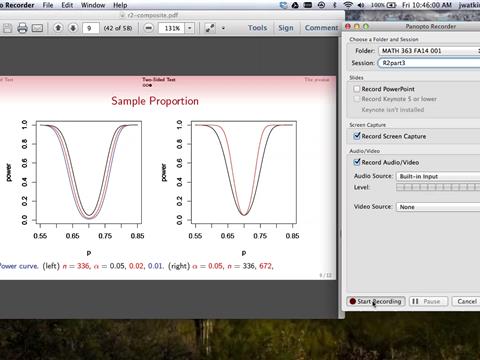Viewport: 480px width, 360px height.
Task: Click the Two-Sided Test heading in slide header
Action: point(159,80)
